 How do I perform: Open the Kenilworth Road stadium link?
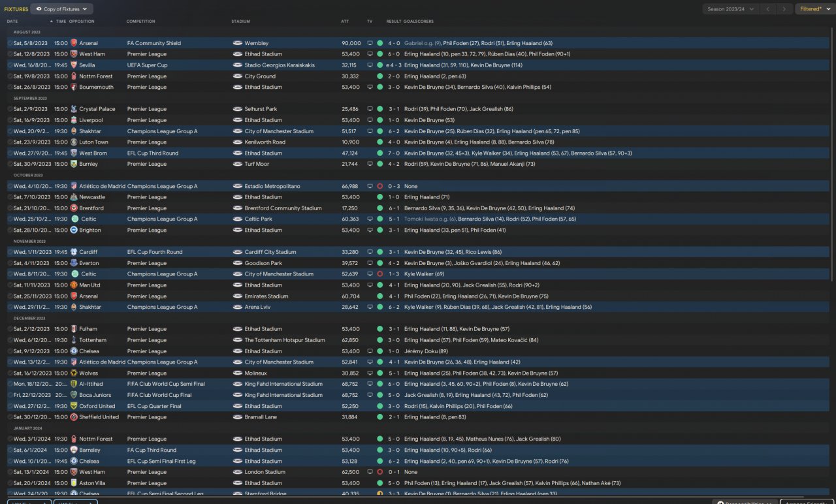(265, 142)
